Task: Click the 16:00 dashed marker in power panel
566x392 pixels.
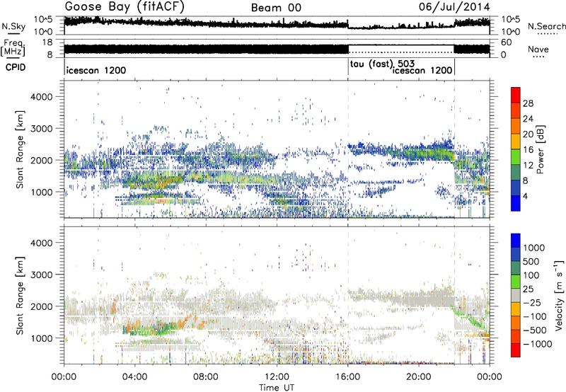Action: (348, 149)
